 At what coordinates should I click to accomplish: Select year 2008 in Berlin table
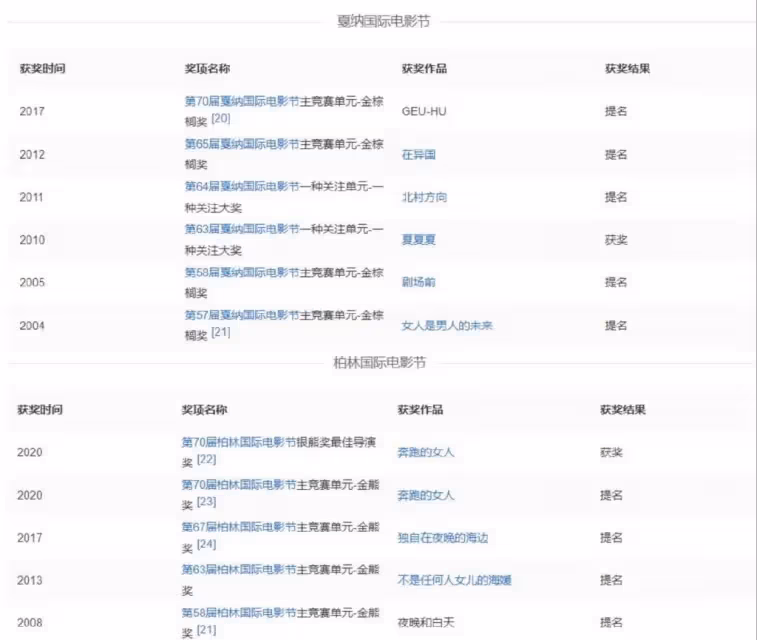29,622
